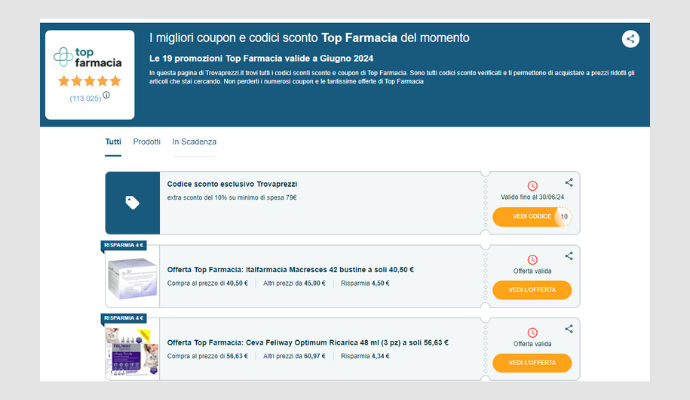Image resolution: width=690 pixels, height=400 pixels.
Task: Share the Italfarmacia Macresces offer
Action: click(x=569, y=256)
